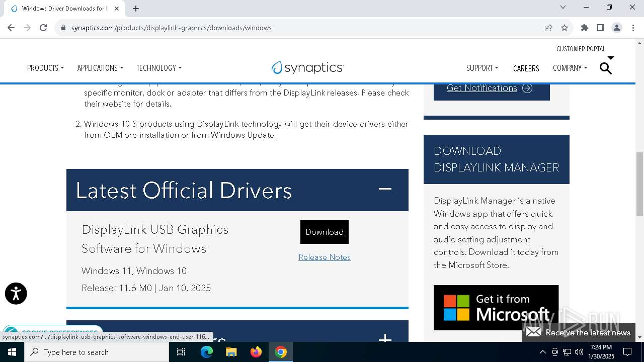Image resolution: width=644 pixels, height=362 pixels.
Task: Go to Synaptics home via logo
Action: [x=307, y=67]
